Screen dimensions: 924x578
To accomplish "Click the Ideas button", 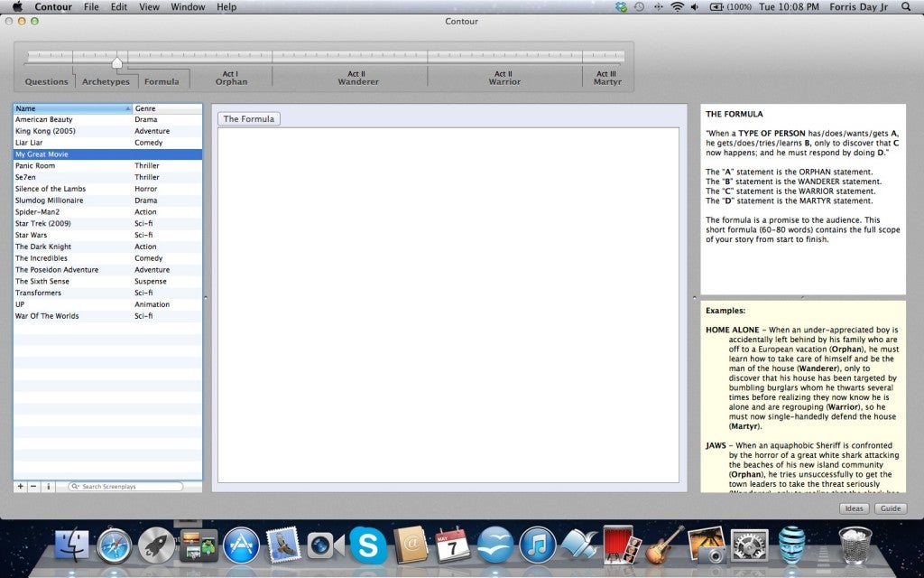I will [854, 508].
